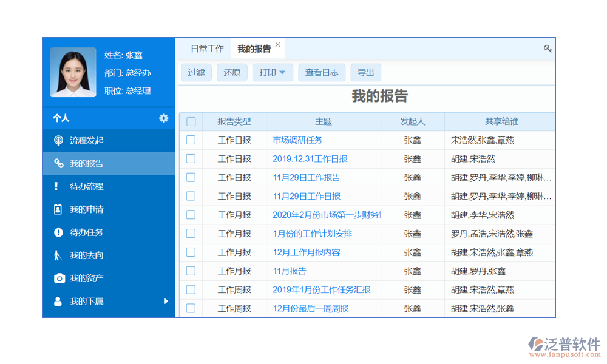Expand the 我的下属 submenu arrow

pos(166,302)
